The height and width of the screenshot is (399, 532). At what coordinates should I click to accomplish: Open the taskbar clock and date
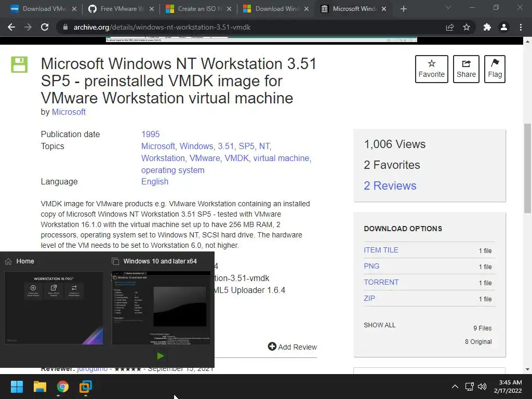tap(508, 387)
